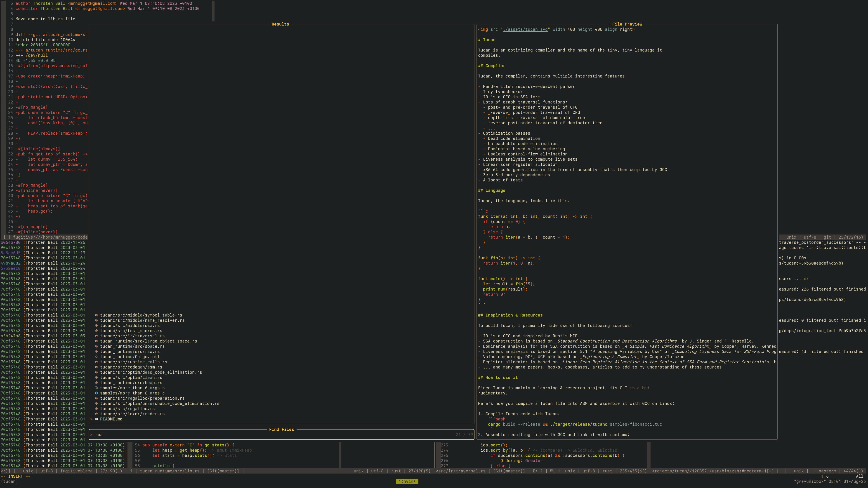This screenshot has width=868, height=488.
Task: Click blame commit hash b064b780
Action: pos(10,242)
